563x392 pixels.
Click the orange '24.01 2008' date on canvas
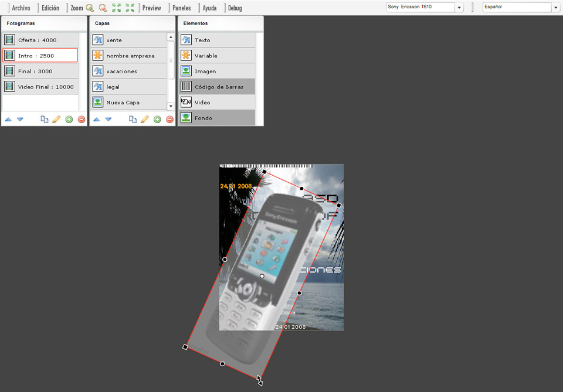point(236,186)
